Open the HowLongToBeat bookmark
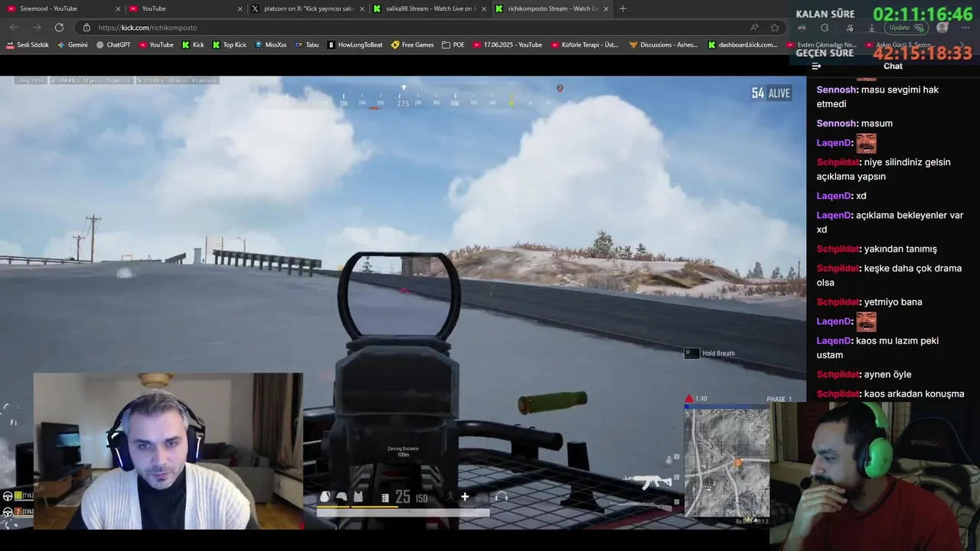The height and width of the screenshot is (551, 980). [x=355, y=45]
